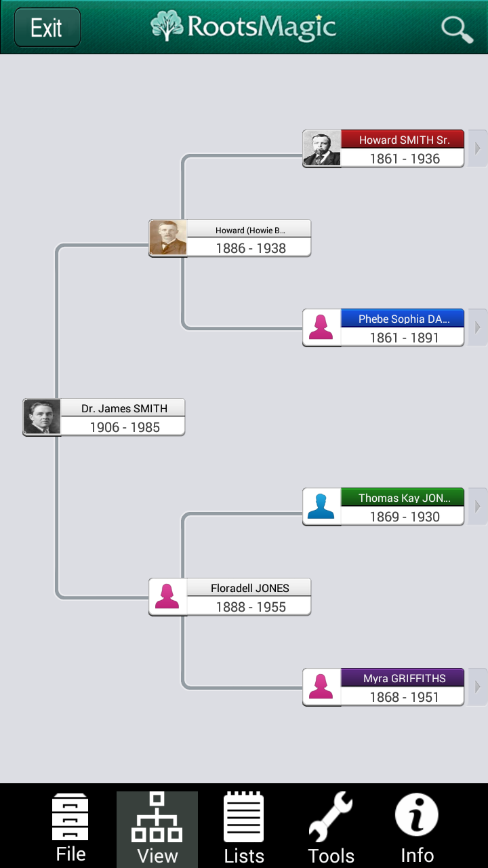Click the Thomas Kay JONES name link
This screenshot has width=488, height=868.
(403, 498)
